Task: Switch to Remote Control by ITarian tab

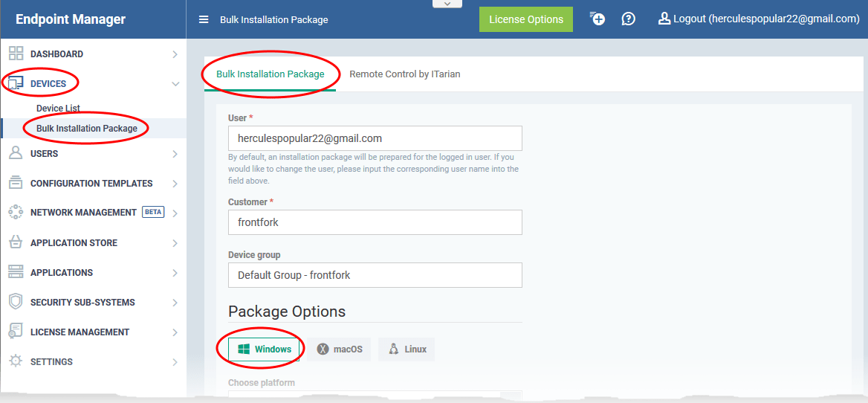Action: tap(405, 74)
